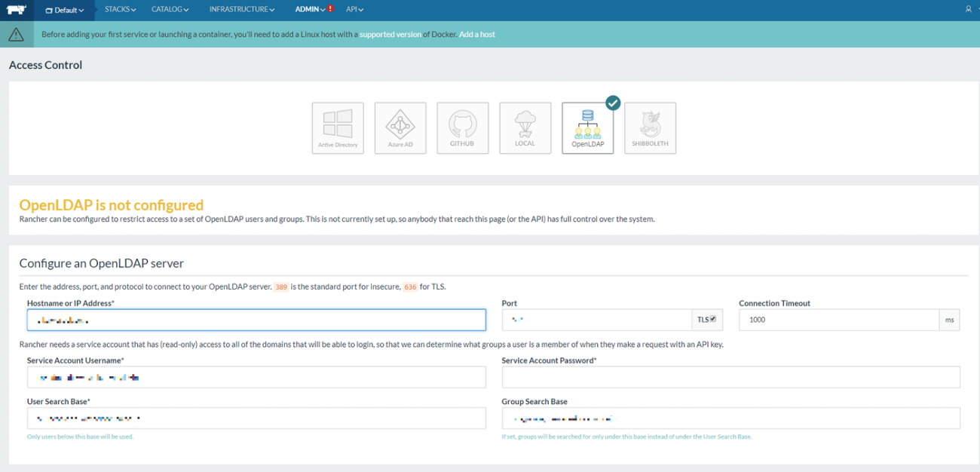Image resolution: width=980 pixels, height=472 pixels.
Task: Disable the TLS checkbox next to Port
Action: [714, 319]
